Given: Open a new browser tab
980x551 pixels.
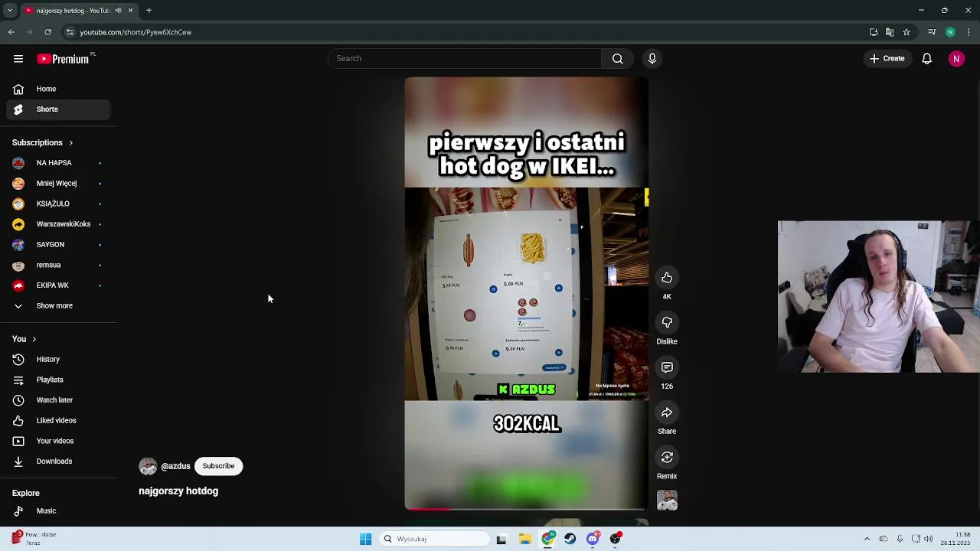Looking at the screenshot, I should point(149,10).
